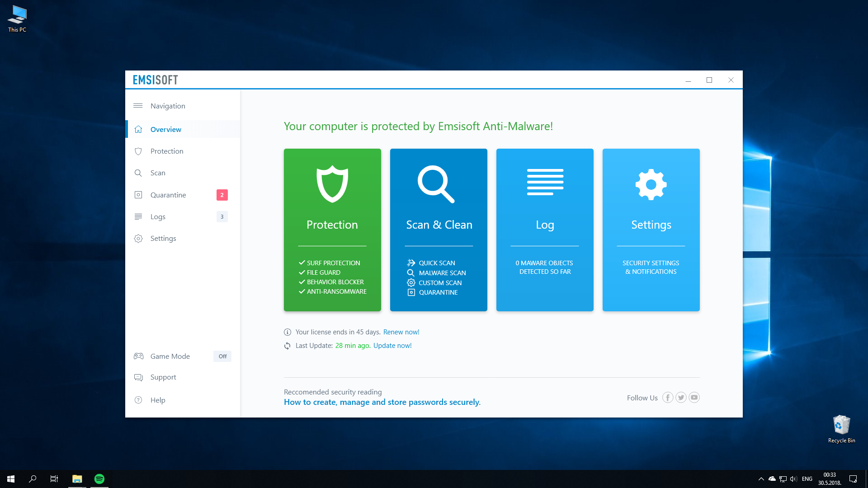The height and width of the screenshot is (488, 868).
Task: Open the Logs lines icon in sidebar
Action: coord(138,216)
